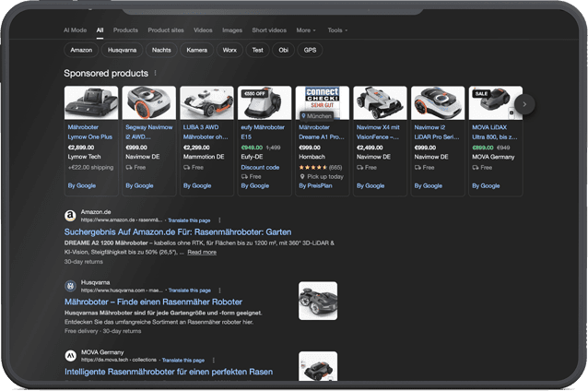Apply the Nachts filter chip
This screenshot has width=588, height=391.
161,50
